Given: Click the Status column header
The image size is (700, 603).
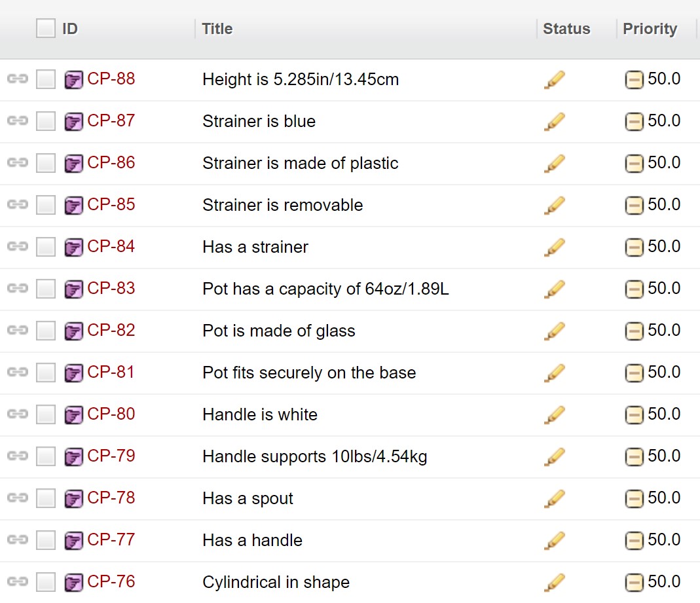Looking at the screenshot, I should (566, 29).
